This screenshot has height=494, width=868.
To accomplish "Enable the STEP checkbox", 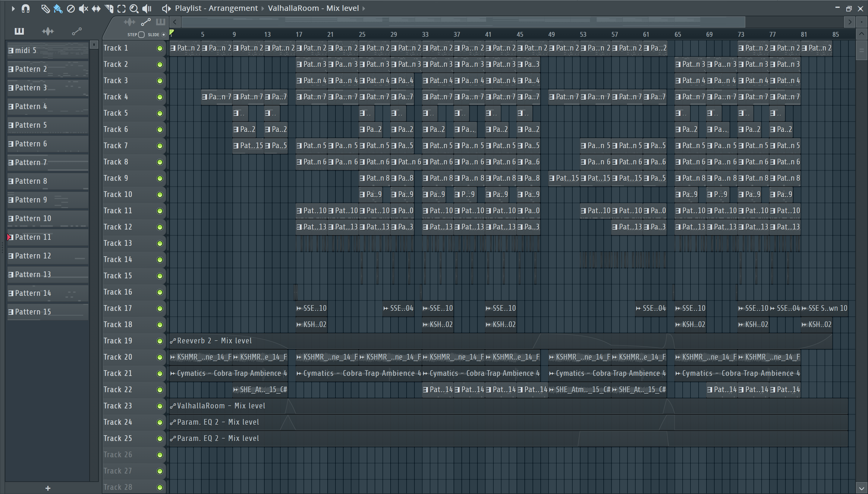I will [x=142, y=35].
